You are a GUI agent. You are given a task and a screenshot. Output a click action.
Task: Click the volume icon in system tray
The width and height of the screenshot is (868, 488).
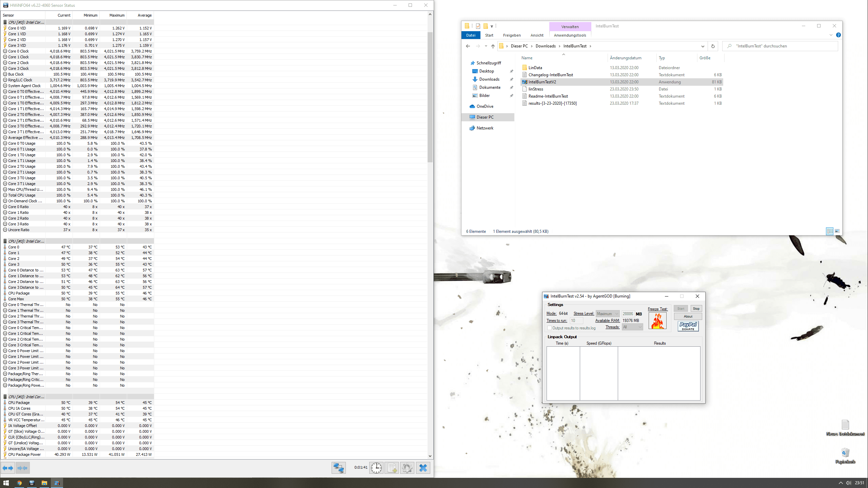(x=849, y=483)
